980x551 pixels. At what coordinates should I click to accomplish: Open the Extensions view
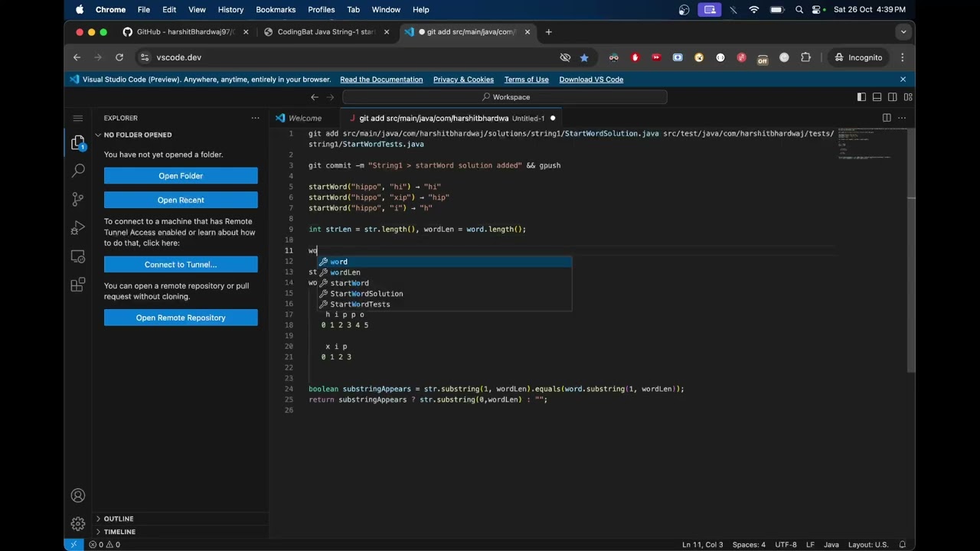pos(77,285)
